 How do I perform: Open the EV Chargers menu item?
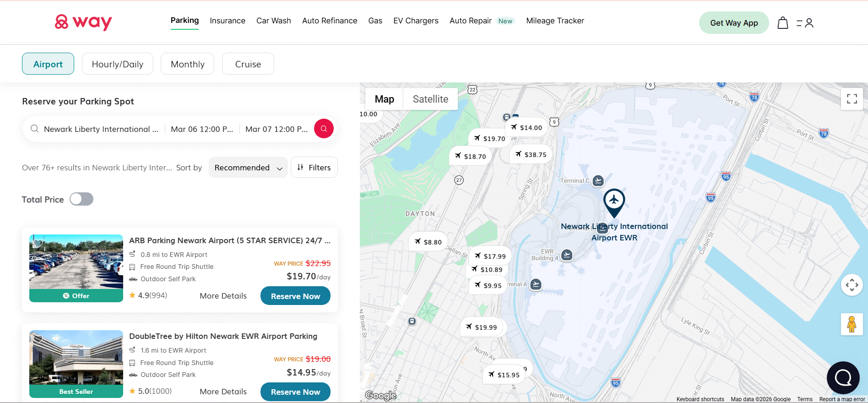(416, 21)
